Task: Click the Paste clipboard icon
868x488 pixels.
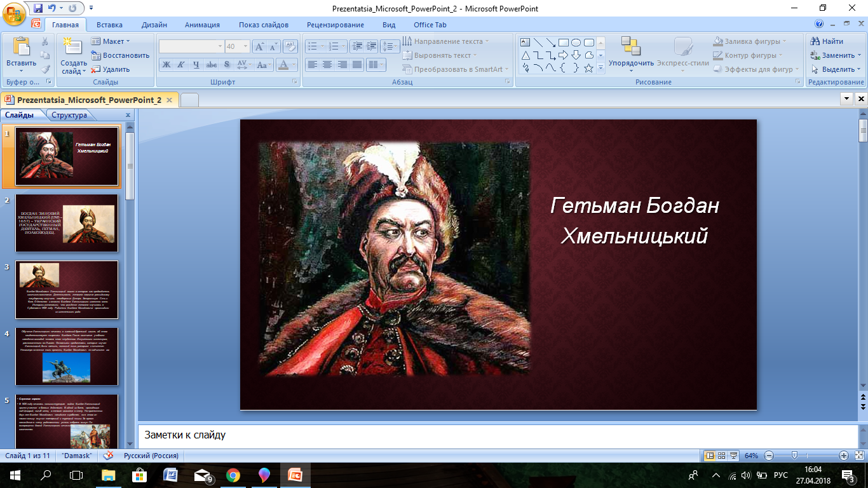Action: pos(22,47)
